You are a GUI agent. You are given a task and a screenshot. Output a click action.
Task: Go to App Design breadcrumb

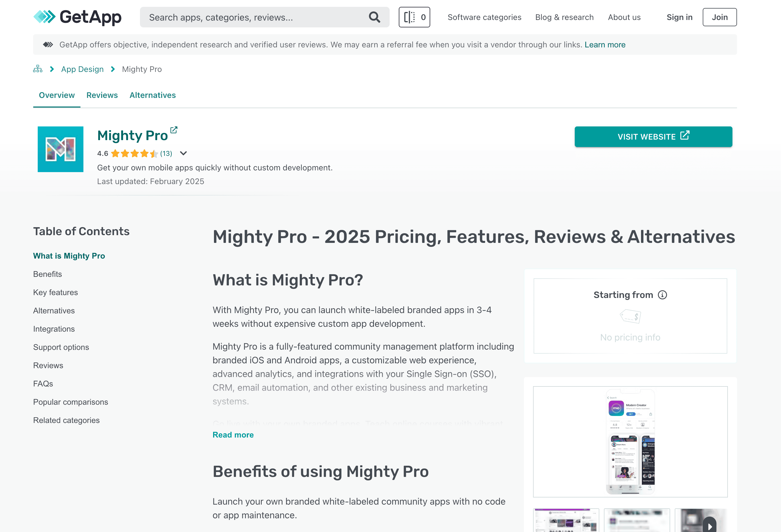[82, 69]
